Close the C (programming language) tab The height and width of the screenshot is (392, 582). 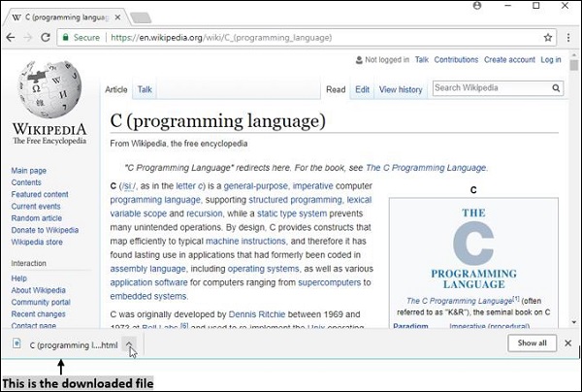(117, 17)
